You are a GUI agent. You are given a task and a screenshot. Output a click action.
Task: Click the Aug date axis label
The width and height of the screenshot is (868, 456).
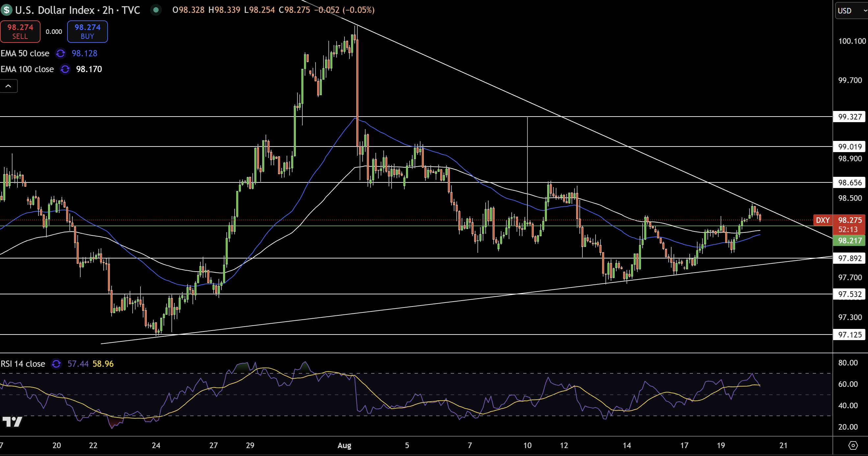pyautogui.click(x=345, y=445)
